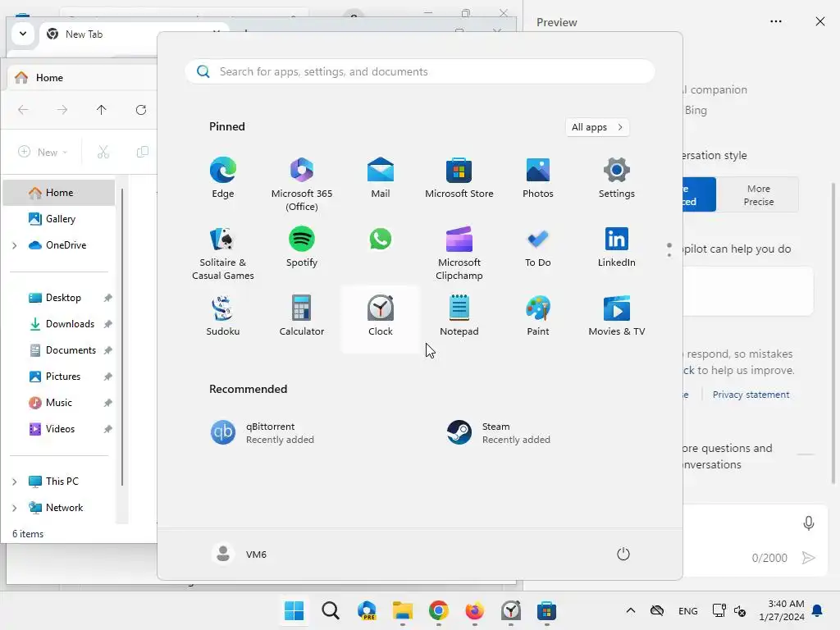
Task: Click the power button in Start menu
Action: [623, 554]
